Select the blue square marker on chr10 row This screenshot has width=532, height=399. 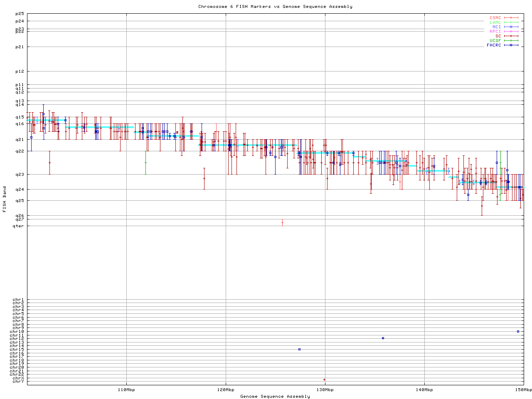518,331
